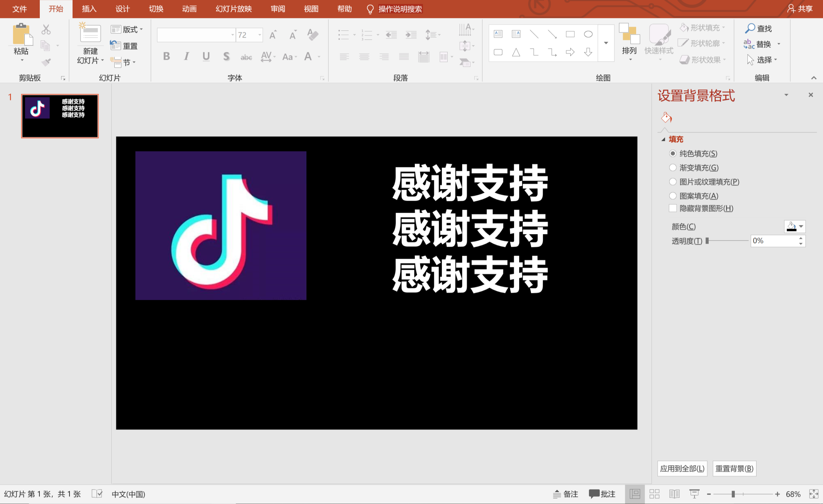
Task: Select 渐变填充 gradient fill radio
Action: click(673, 167)
